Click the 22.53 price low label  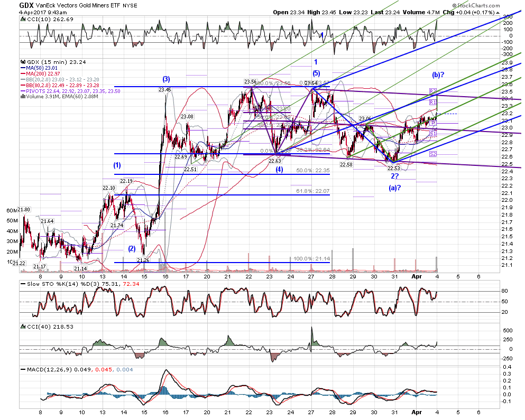pyautogui.click(x=394, y=169)
